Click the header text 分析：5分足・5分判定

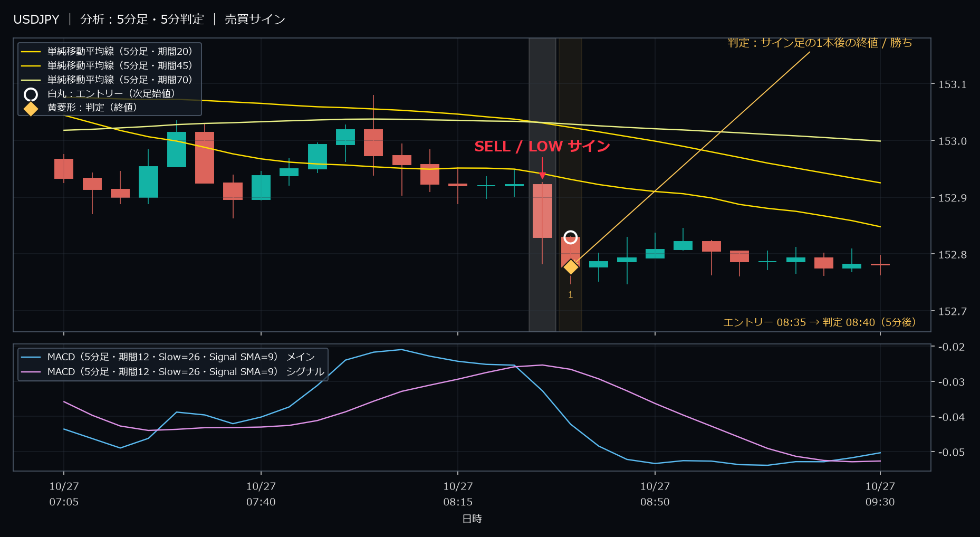[x=142, y=20]
